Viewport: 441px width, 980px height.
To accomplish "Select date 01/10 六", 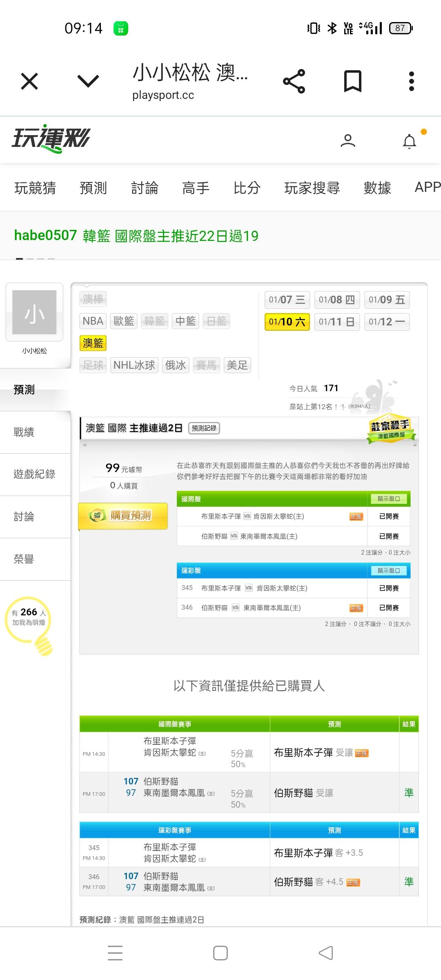I will click(287, 322).
